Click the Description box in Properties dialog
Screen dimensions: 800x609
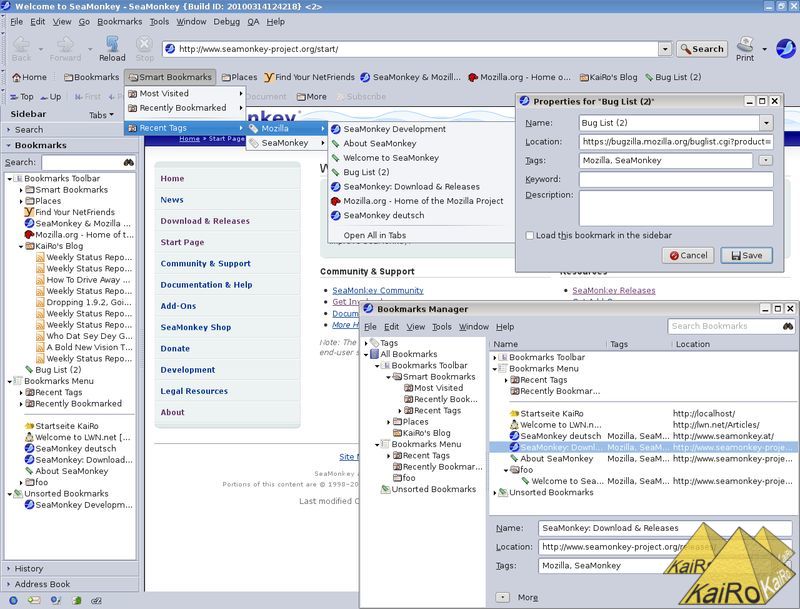click(x=676, y=208)
